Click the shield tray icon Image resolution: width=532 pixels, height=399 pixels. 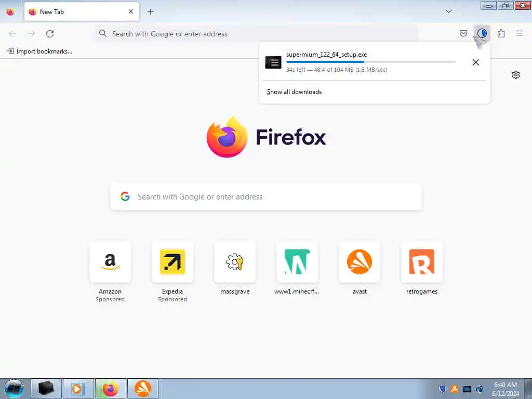tap(442, 389)
